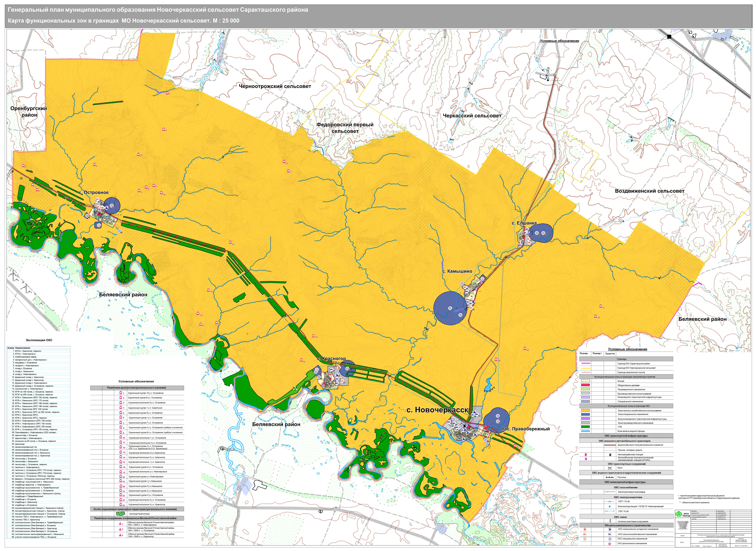This screenshot has height=551, width=756.
Task: Click the black square marker at top right
Action: coord(669,37)
